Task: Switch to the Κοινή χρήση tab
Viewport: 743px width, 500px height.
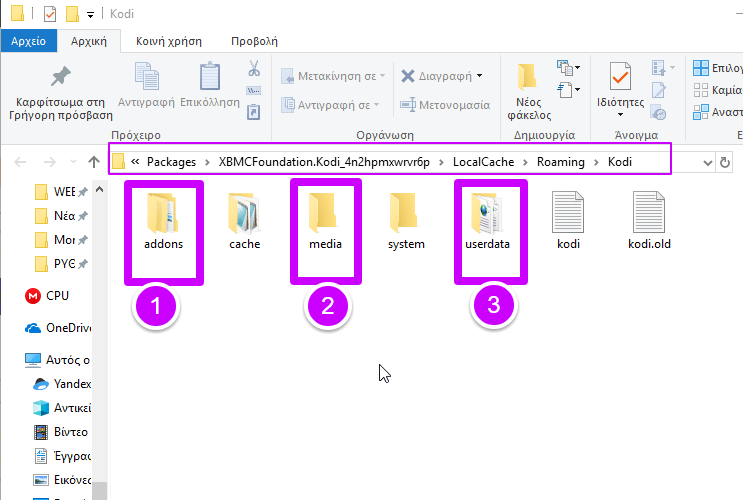Action: point(169,41)
